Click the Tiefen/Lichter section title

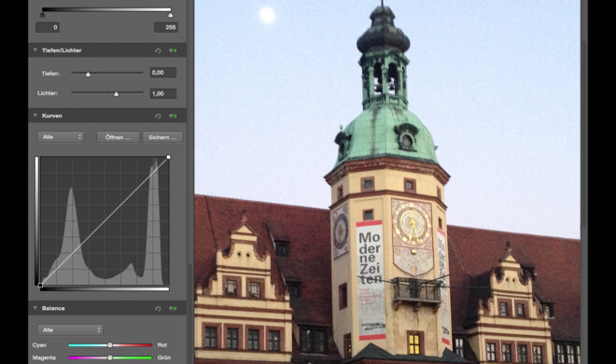coord(62,50)
